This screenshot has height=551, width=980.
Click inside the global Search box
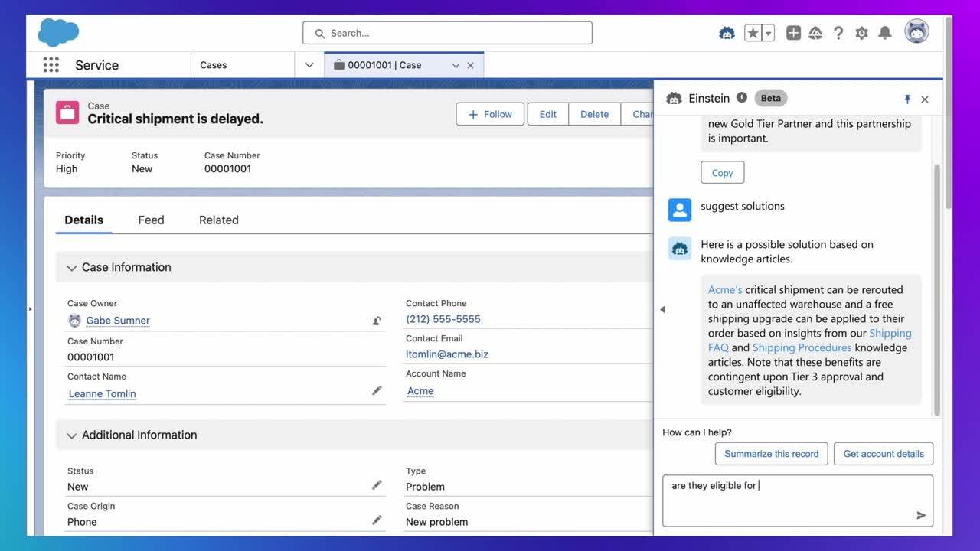pyautogui.click(x=447, y=33)
